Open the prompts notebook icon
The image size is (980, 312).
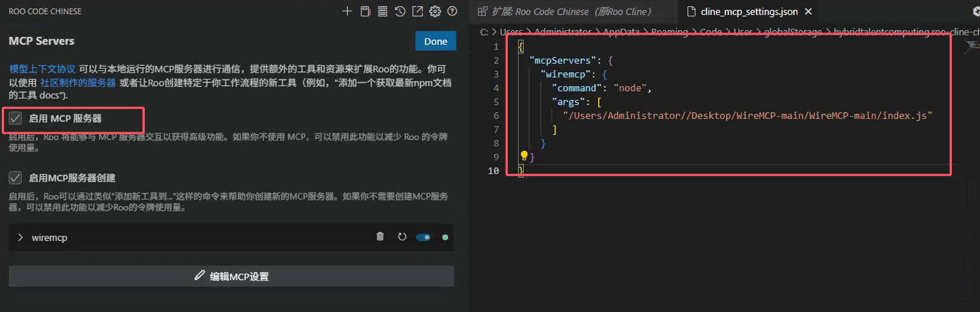(365, 11)
